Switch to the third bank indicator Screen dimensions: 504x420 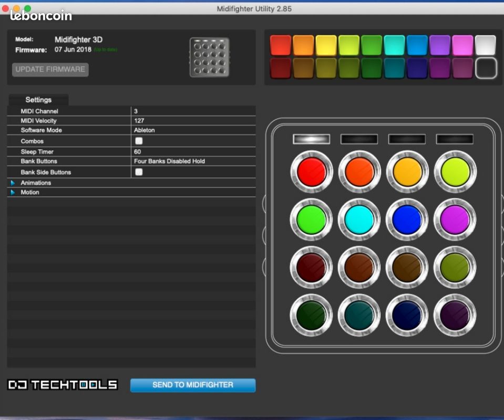click(x=407, y=139)
